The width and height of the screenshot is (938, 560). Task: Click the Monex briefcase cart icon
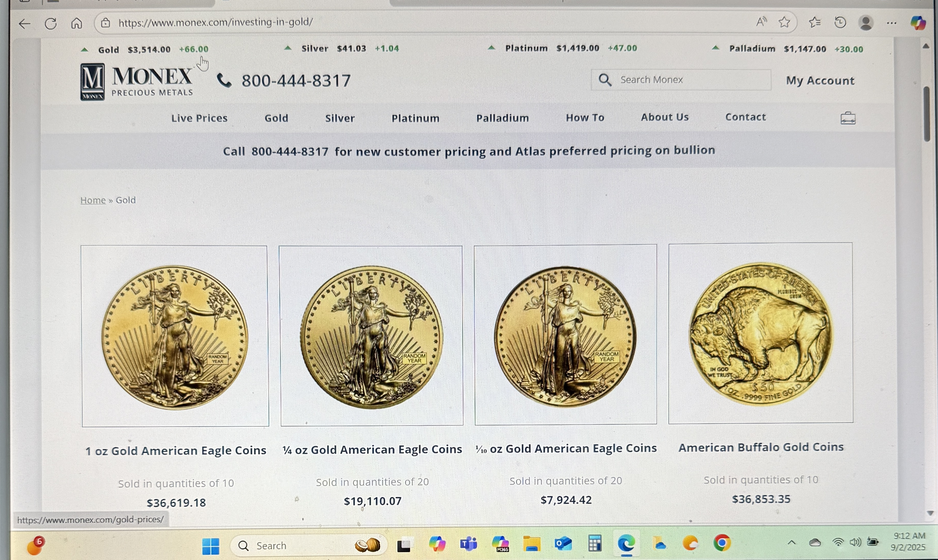(848, 118)
